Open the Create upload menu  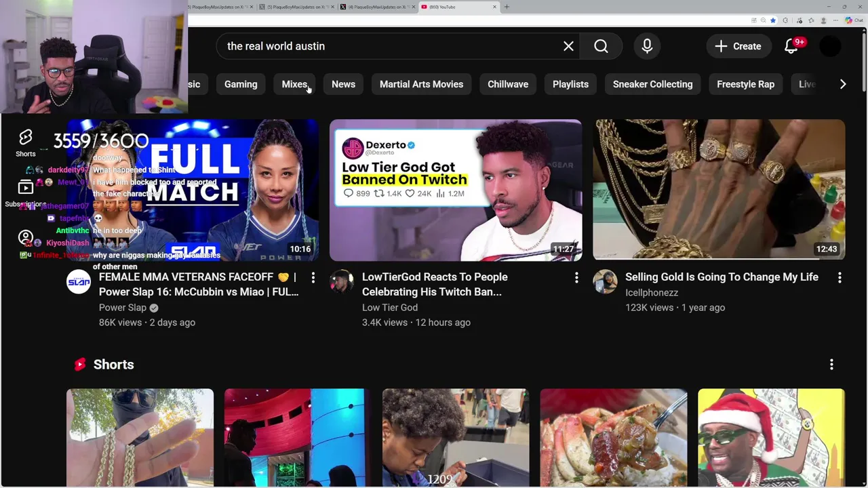pyautogui.click(x=738, y=46)
